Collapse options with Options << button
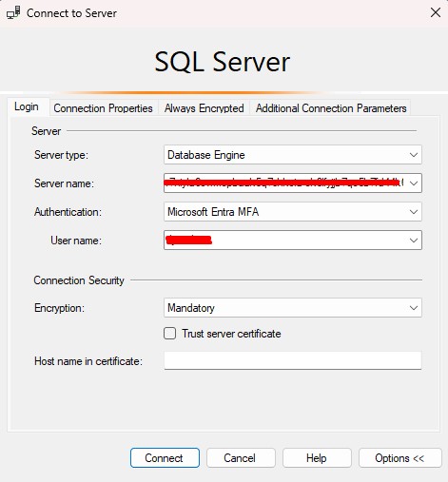This screenshot has height=482, width=448. coord(399,457)
